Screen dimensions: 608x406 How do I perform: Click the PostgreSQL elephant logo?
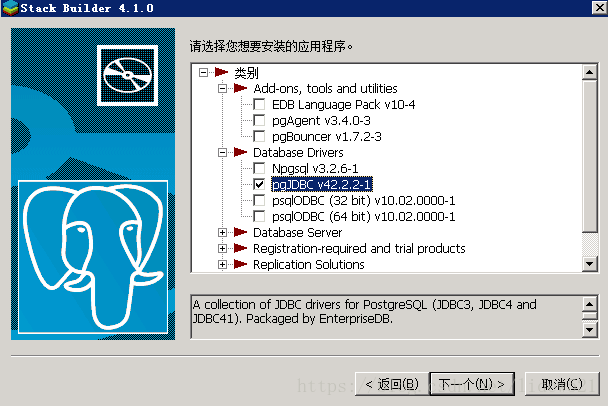coord(93,257)
